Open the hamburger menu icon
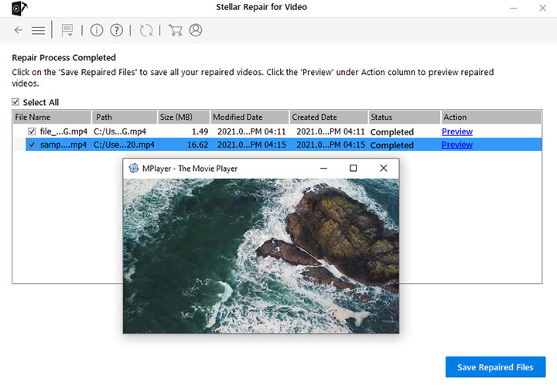This screenshot has width=557, height=392. coord(38,30)
